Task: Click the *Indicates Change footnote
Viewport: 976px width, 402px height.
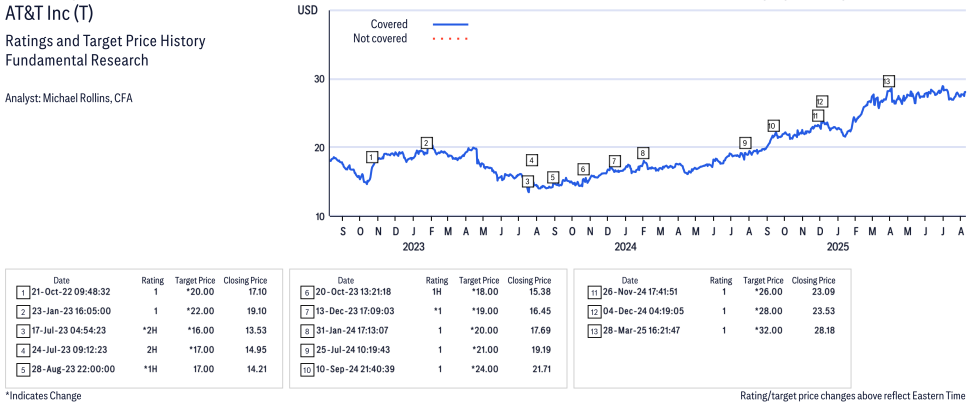Action: pyautogui.click(x=44, y=395)
